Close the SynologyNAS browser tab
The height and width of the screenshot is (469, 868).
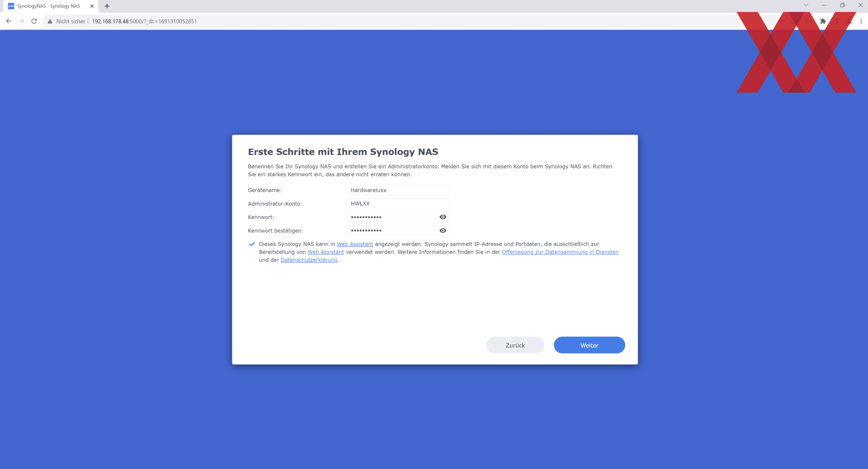pos(92,6)
